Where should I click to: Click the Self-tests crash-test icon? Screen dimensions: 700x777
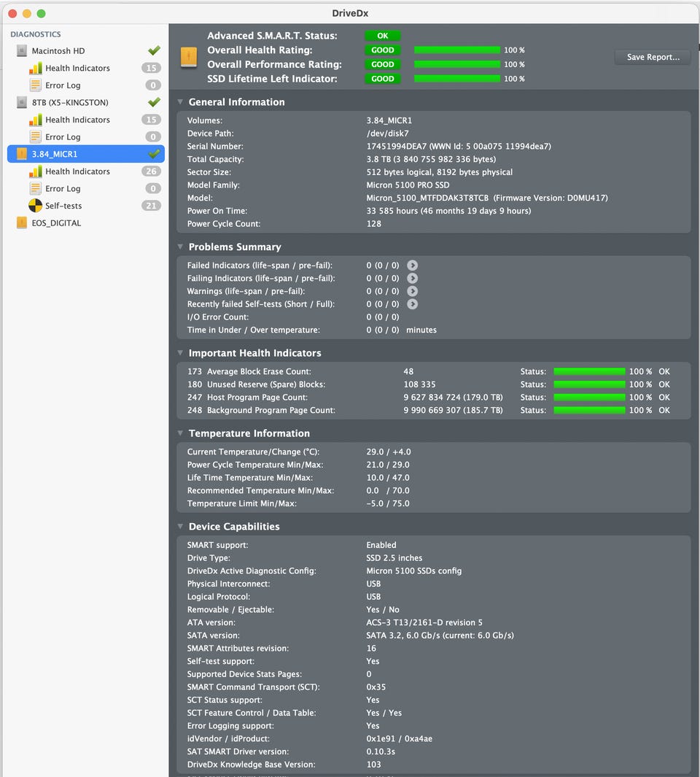(x=35, y=205)
